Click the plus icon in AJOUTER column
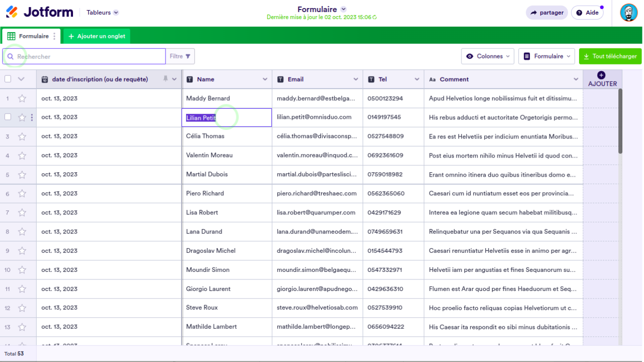 click(601, 75)
